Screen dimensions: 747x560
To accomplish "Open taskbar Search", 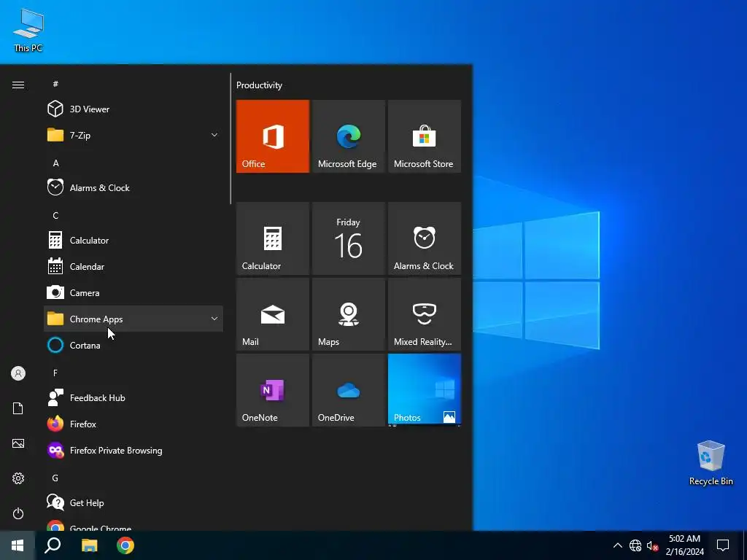I will tap(53, 545).
